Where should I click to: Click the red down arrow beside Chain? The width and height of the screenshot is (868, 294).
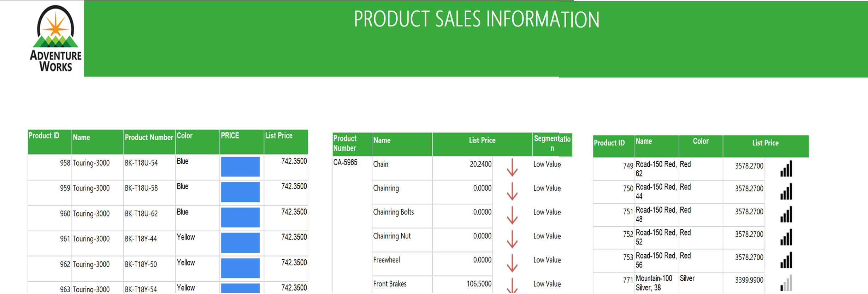512,168
